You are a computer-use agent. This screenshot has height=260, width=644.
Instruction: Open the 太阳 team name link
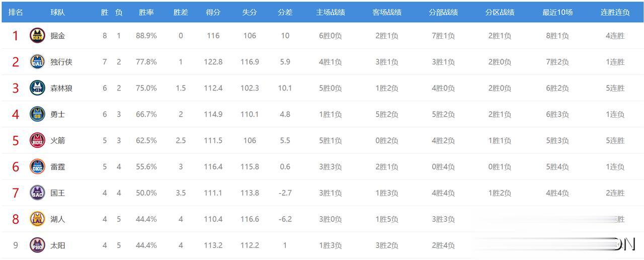tap(58, 245)
